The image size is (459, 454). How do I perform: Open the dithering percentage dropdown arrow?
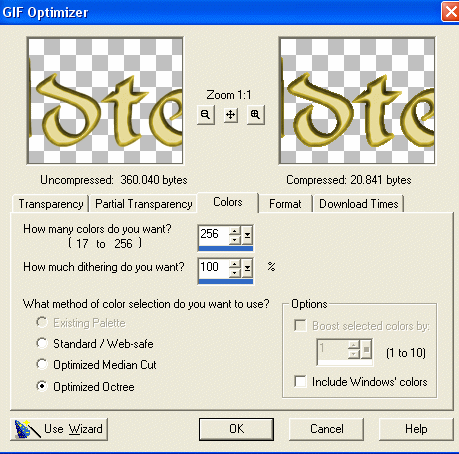pos(247,268)
